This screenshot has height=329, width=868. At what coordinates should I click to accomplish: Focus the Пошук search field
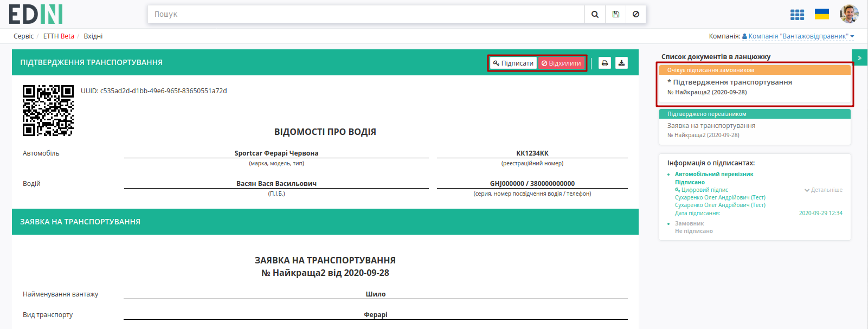pos(366,14)
